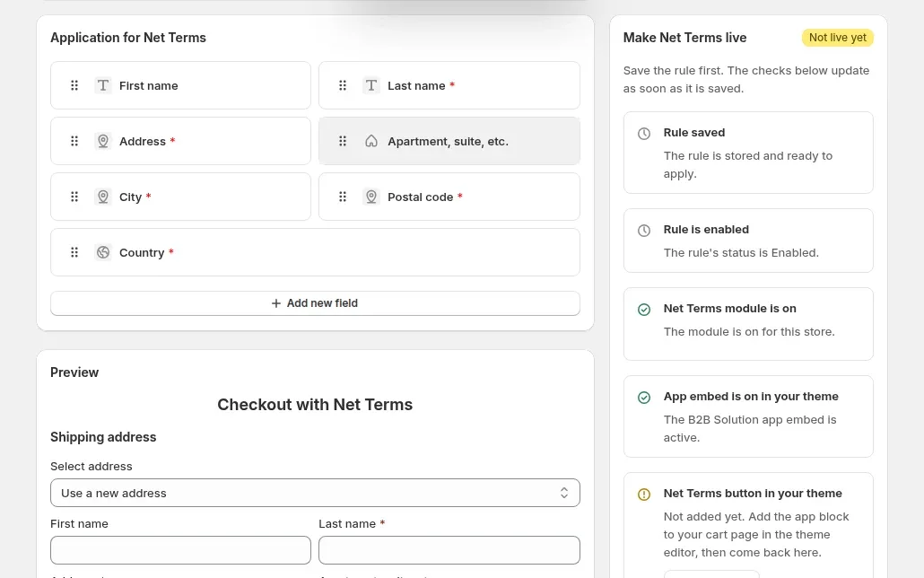The width and height of the screenshot is (924, 578).
Task: Click the Rule is enabled checklist card
Action: 748,241
